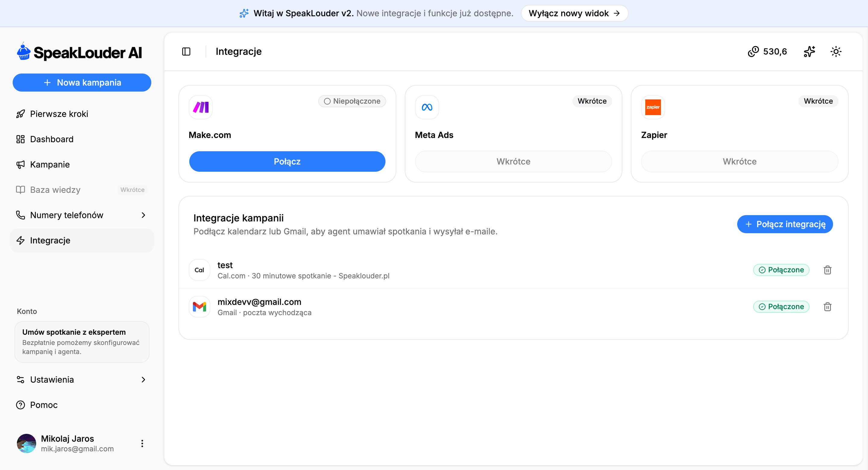The height and width of the screenshot is (470, 868).
Task: Toggle the light/dark theme sun icon
Action: click(836, 52)
